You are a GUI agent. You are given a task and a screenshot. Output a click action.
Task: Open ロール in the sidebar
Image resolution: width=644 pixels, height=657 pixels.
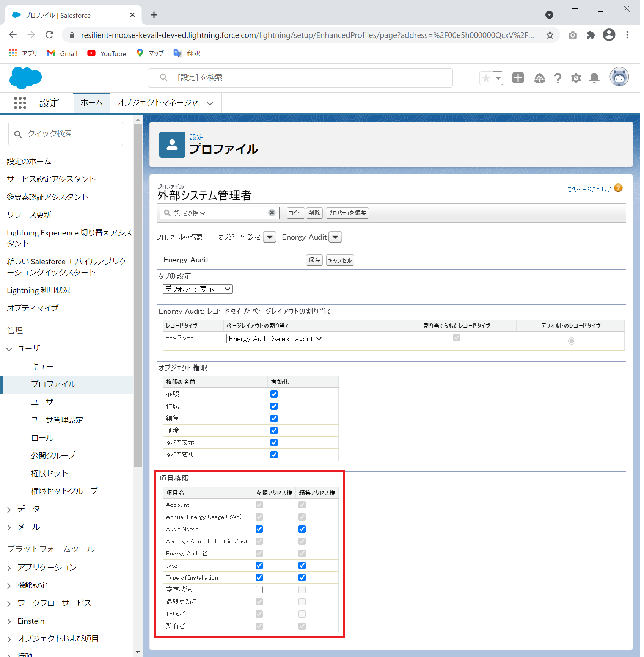click(42, 438)
